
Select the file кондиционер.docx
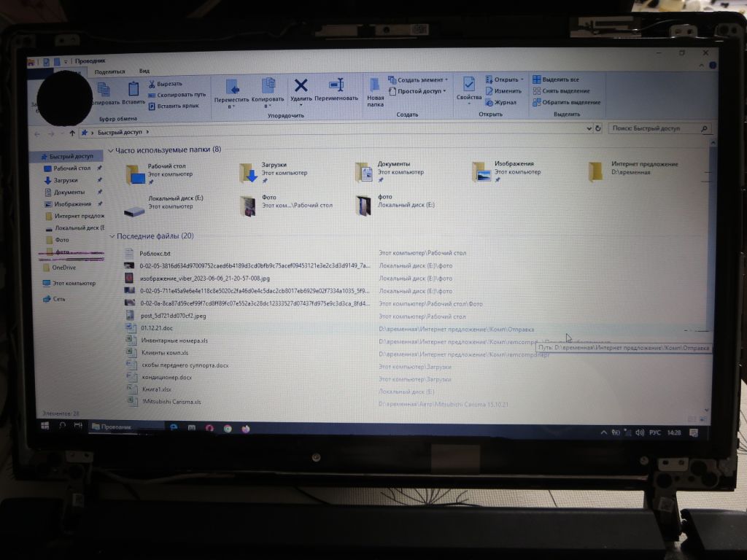166,377
